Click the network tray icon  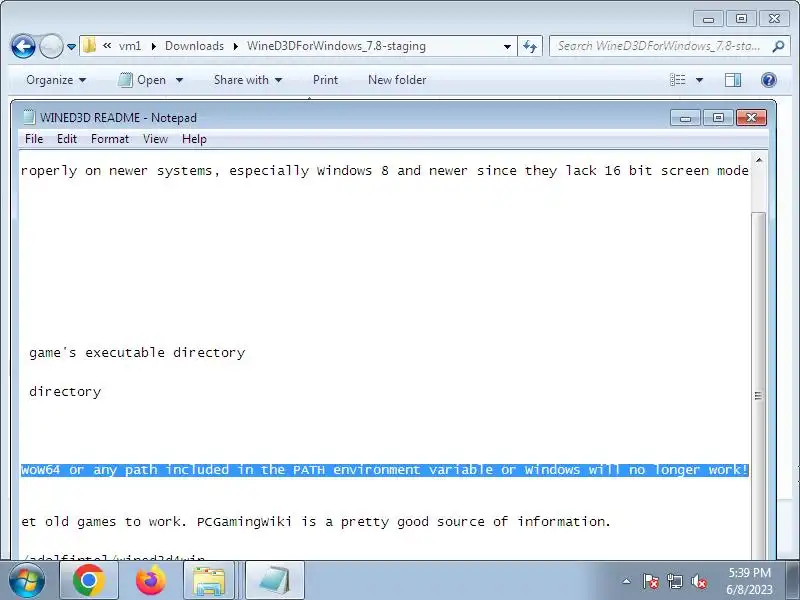pyautogui.click(x=674, y=581)
